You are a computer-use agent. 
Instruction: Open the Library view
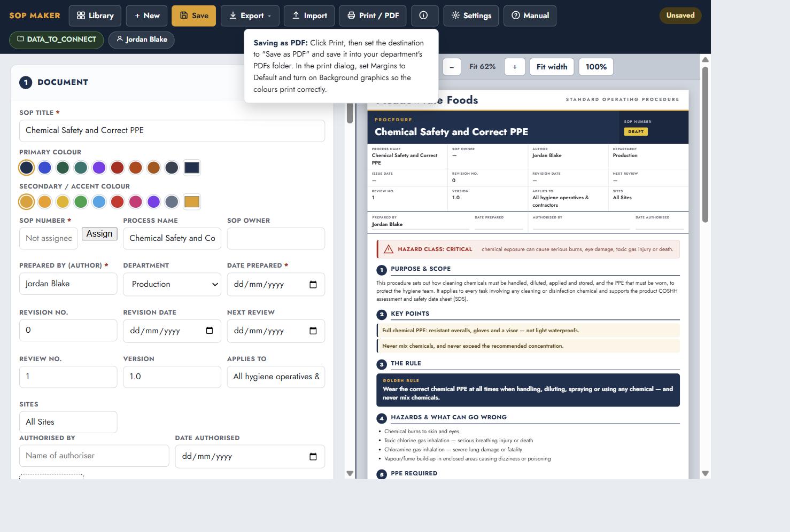(x=95, y=15)
